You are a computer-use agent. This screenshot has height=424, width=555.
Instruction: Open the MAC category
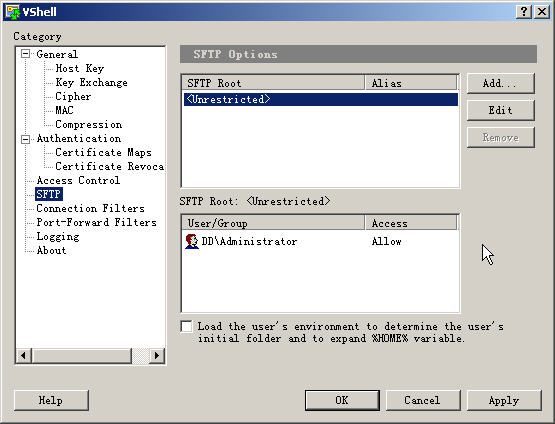pos(64,110)
